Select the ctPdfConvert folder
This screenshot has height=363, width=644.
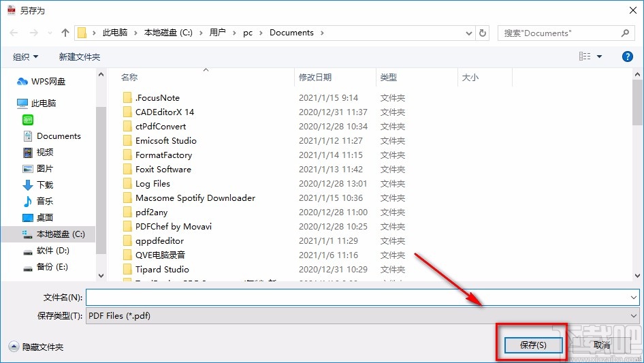point(155,127)
